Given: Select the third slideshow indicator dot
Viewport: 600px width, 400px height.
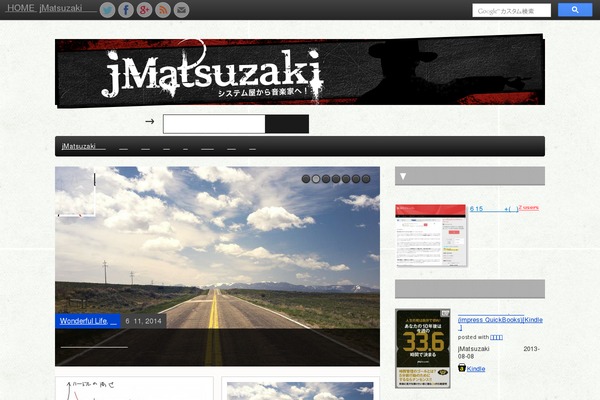Looking at the screenshot, I should coord(326,179).
